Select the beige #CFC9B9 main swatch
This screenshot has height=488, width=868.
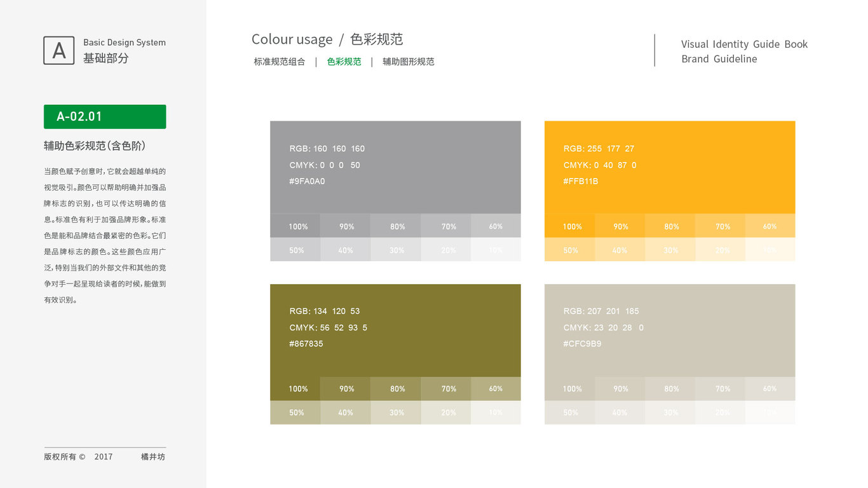click(670, 330)
